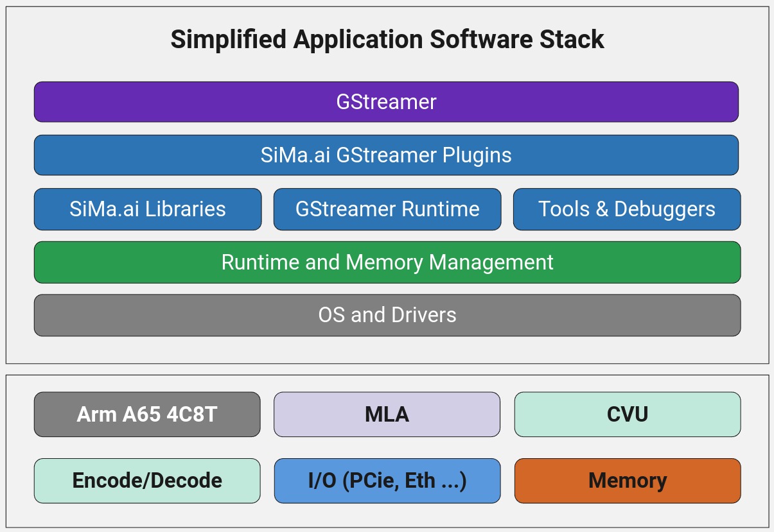Select the SiMa.ai GStreamer Plugins block
The width and height of the screenshot is (774, 532).
pos(386,155)
